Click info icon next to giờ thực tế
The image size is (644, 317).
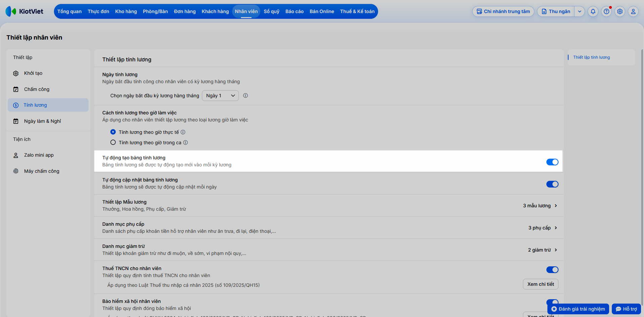(x=183, y=132)
